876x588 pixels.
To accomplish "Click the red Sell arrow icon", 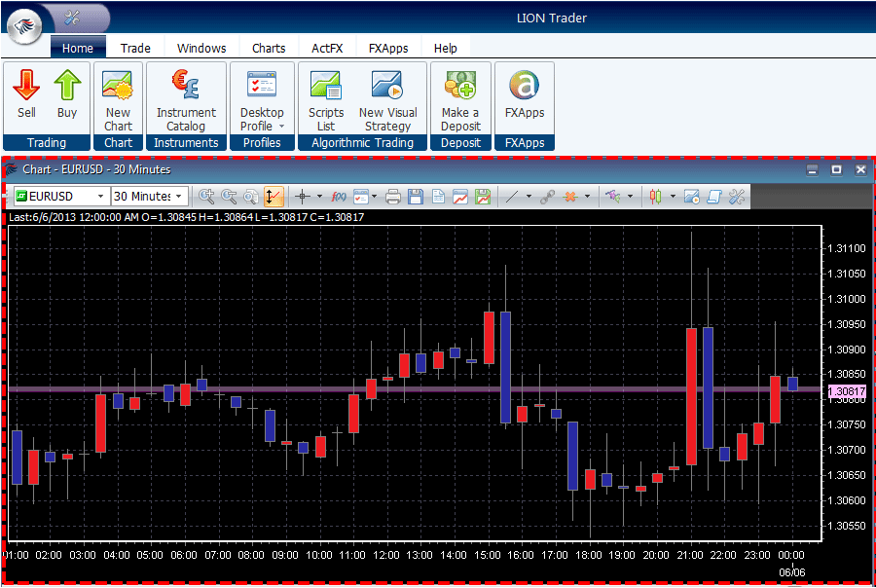I will (26, 85).
